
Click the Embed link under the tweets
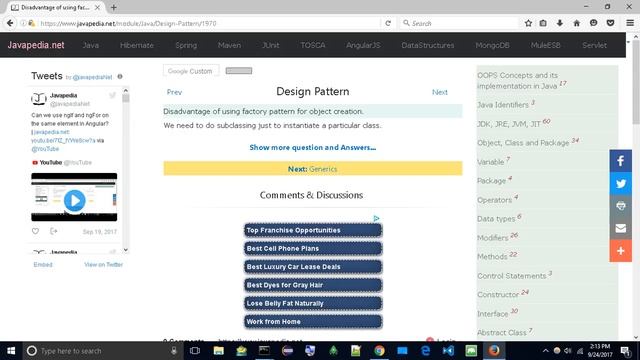[43, 264]
